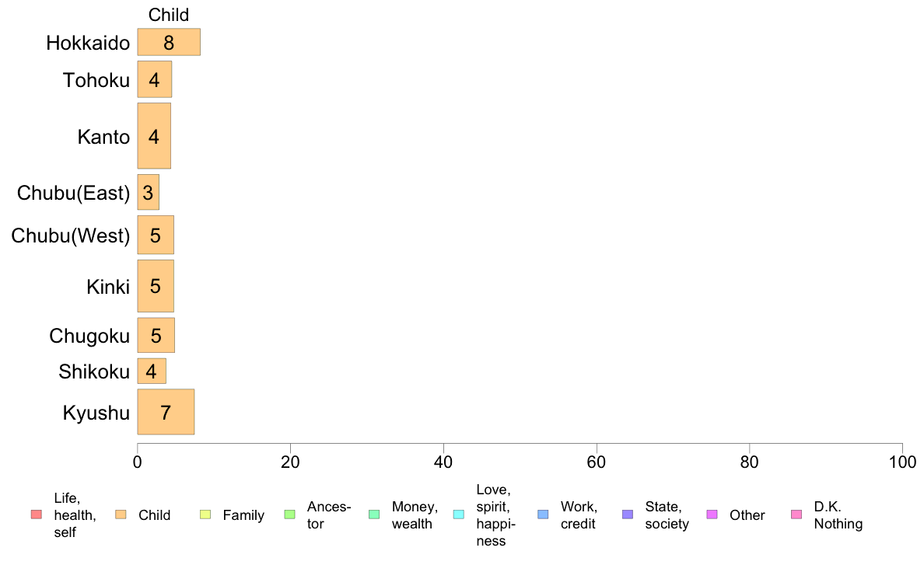
Task: Click the cyan Love, spirit, happiness swatch
Action: point(458,514)
